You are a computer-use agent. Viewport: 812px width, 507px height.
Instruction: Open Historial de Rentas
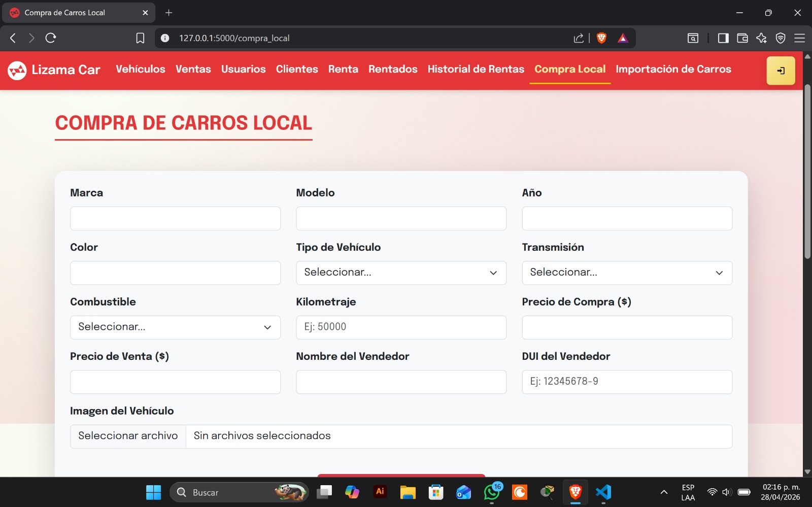coord(476,69)
